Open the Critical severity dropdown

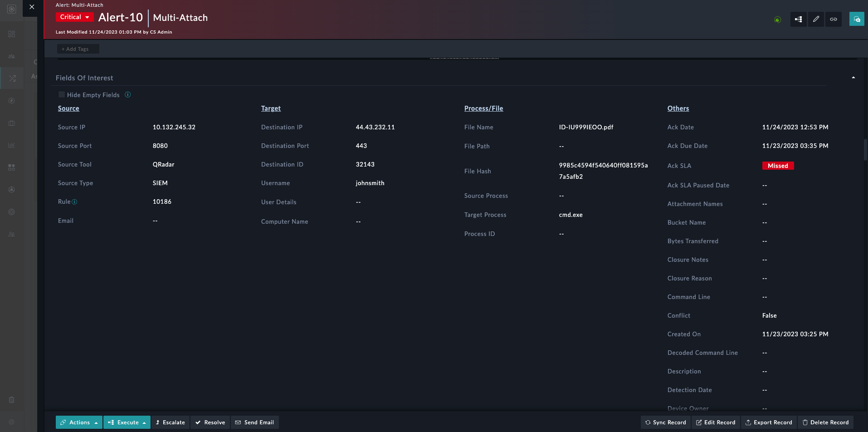74,17
